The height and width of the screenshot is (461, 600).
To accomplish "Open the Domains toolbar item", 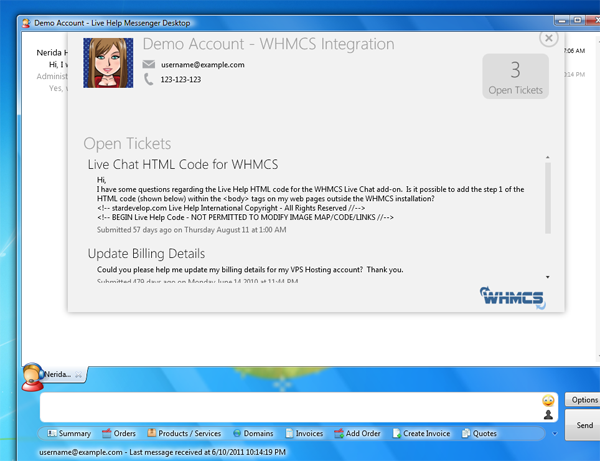I will 253,433.
